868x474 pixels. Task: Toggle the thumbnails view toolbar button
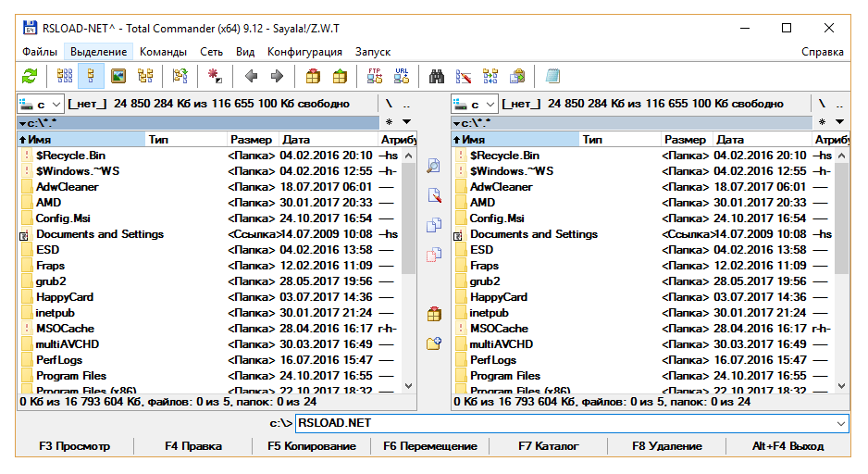click(118, 76)
